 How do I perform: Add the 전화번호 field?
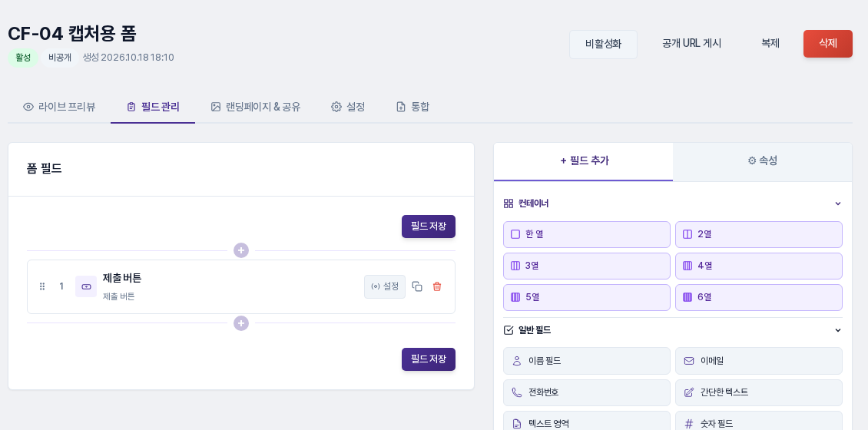point(587,392)
